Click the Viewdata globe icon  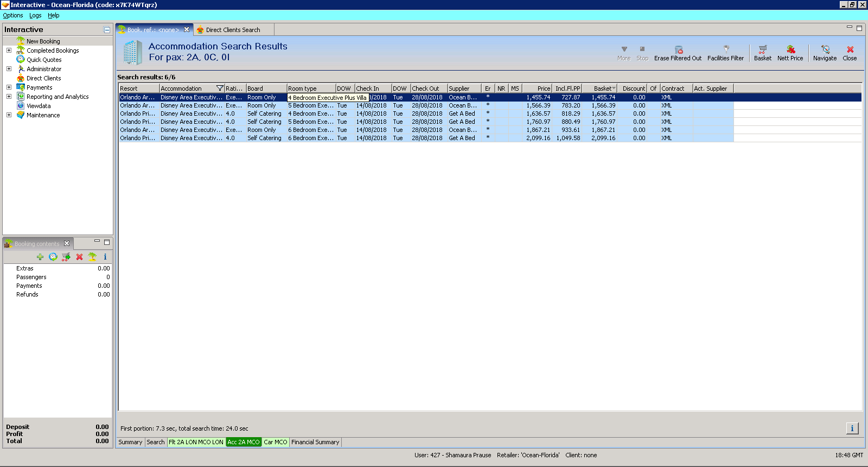coord(21,105)
